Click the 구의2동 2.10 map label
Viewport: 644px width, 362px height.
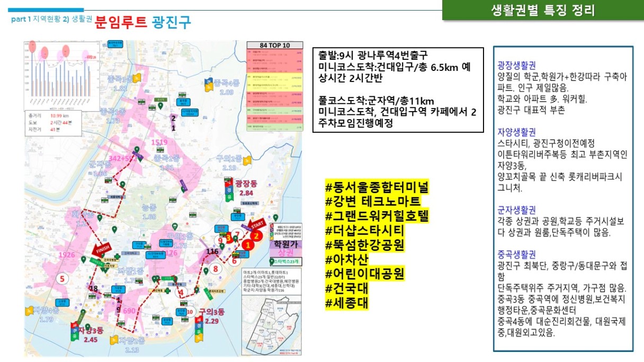tap(229, 163)
